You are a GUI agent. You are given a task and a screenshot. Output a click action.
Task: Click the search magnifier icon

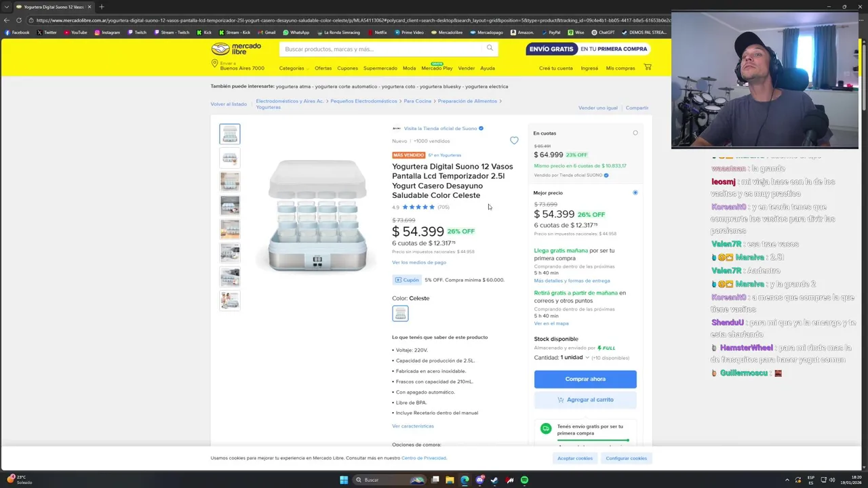pyautogui.click(x=490, y=48)
